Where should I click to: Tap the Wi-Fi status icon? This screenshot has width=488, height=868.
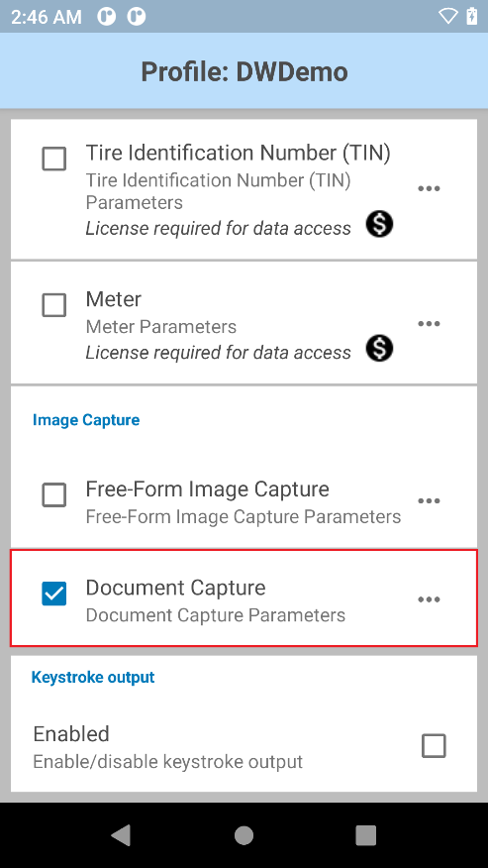tap(447, 16)
